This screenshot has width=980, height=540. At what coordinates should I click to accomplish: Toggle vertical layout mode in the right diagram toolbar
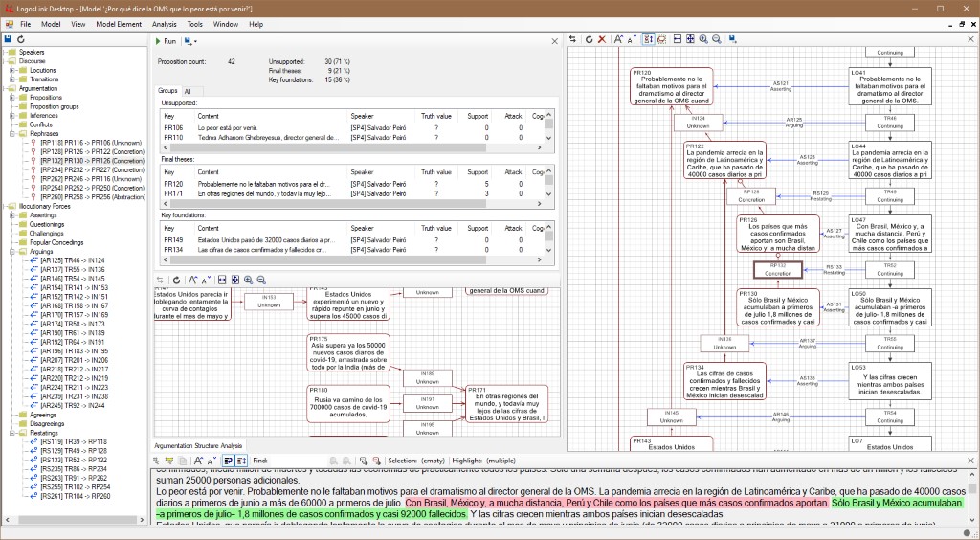648,39
